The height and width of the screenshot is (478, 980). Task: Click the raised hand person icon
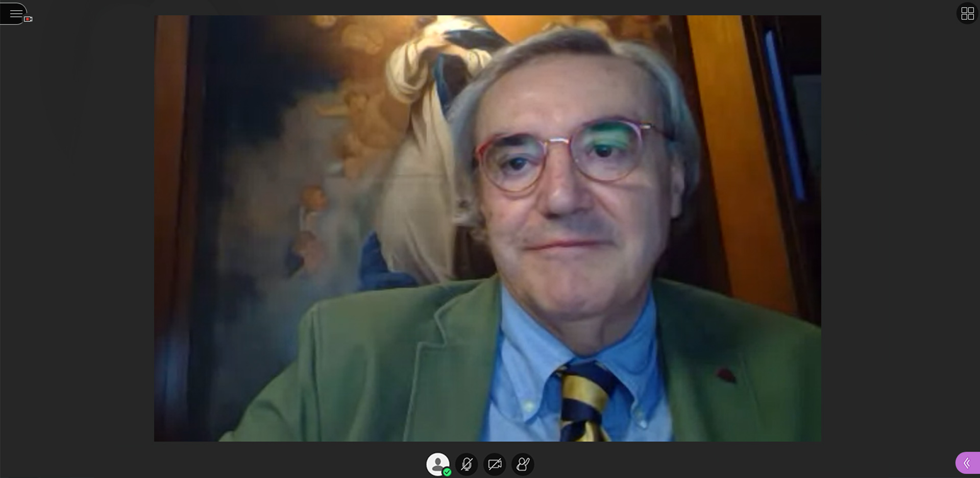pos(523,464)
